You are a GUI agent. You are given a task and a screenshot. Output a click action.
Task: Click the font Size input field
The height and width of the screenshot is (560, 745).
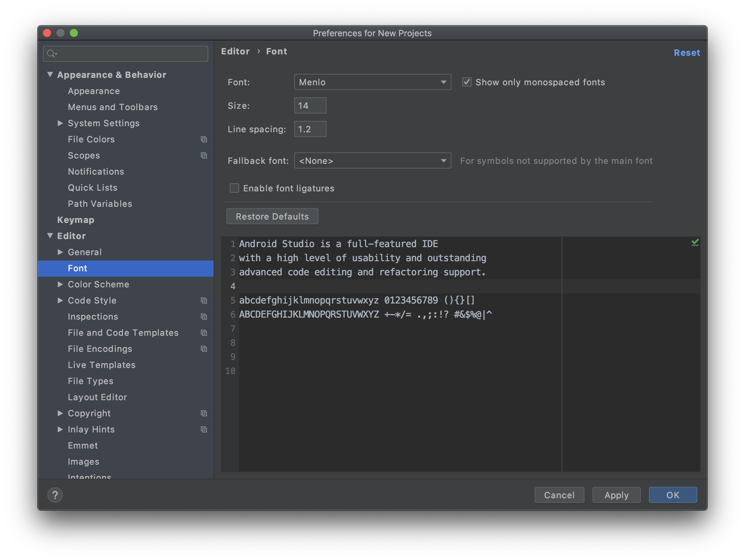(x=310, y=106)
